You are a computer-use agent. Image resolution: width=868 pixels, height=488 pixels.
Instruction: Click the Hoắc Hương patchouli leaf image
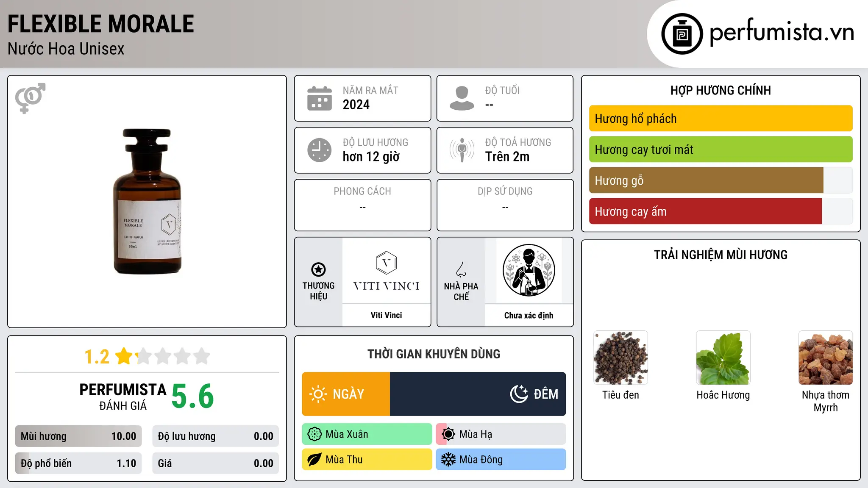point(723,358)
